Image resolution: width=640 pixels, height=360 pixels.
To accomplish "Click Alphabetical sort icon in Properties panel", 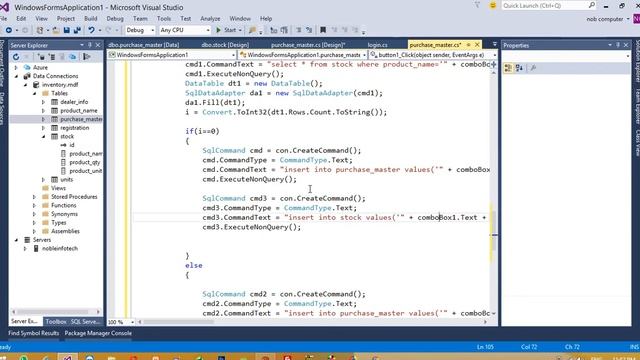I will pyautogui.click(x=519, y=68).
